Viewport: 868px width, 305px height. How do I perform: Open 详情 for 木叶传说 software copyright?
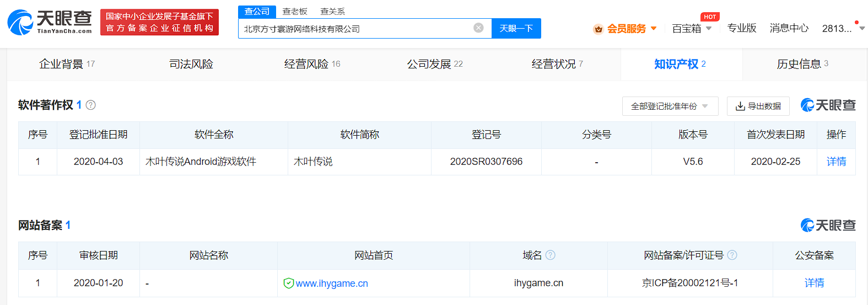(x=836, y=162)
